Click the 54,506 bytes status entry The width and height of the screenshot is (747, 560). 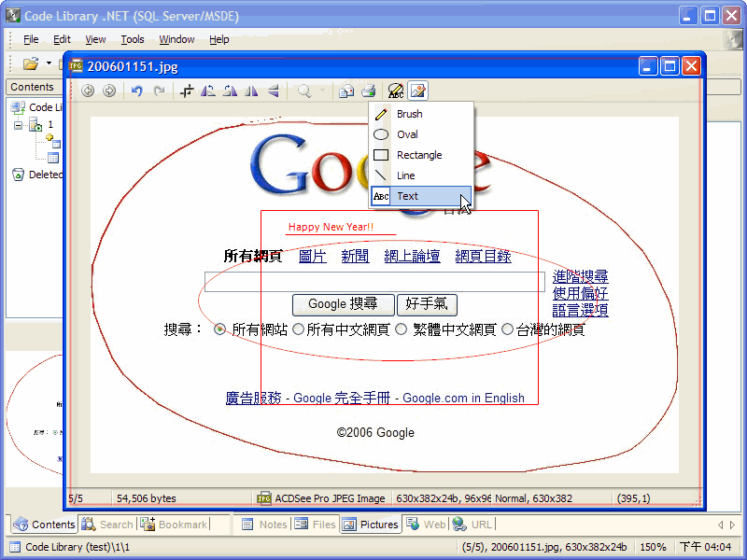[147, 498]
